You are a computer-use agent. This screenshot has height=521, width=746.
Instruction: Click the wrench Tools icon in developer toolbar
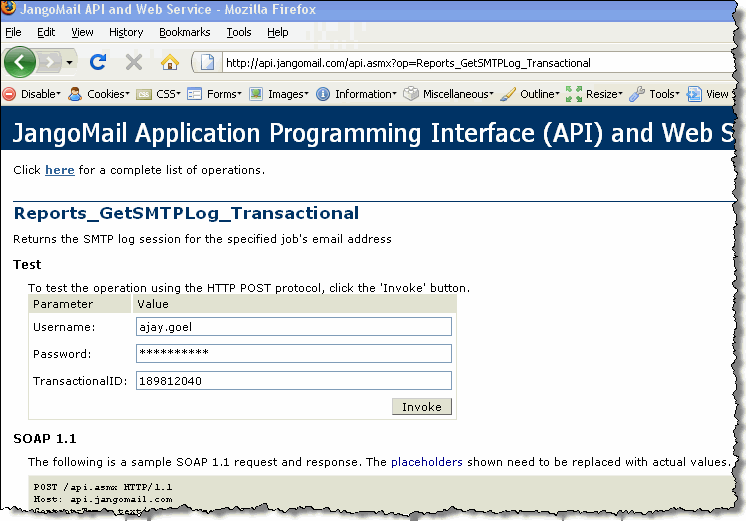click(637, 94)
